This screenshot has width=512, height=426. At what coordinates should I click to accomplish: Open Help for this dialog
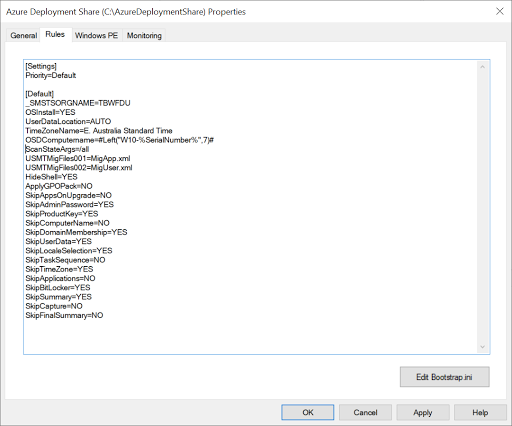480,412
